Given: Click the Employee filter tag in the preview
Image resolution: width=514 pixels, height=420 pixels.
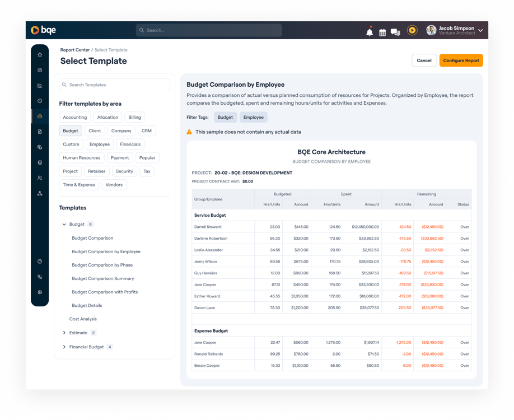Looking at the screenshot, I should click(254, 118).
